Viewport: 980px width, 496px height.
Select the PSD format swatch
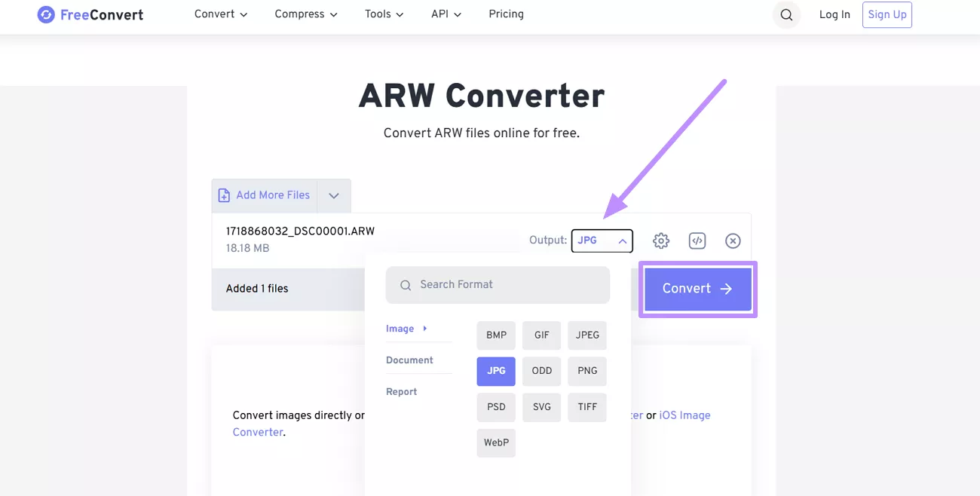click(x=495, y=407)
